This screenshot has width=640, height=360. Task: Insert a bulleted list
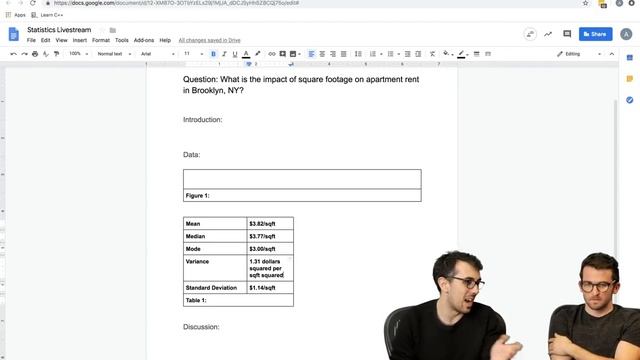[x=390, y=54]
